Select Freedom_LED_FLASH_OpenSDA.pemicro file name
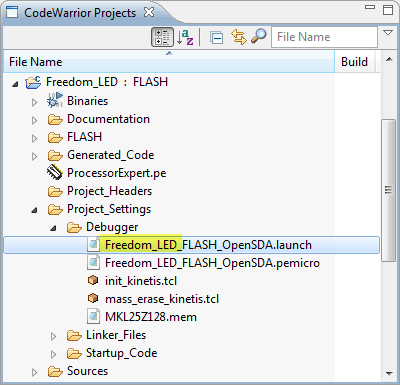400x385 pixels. click(212, 263)
